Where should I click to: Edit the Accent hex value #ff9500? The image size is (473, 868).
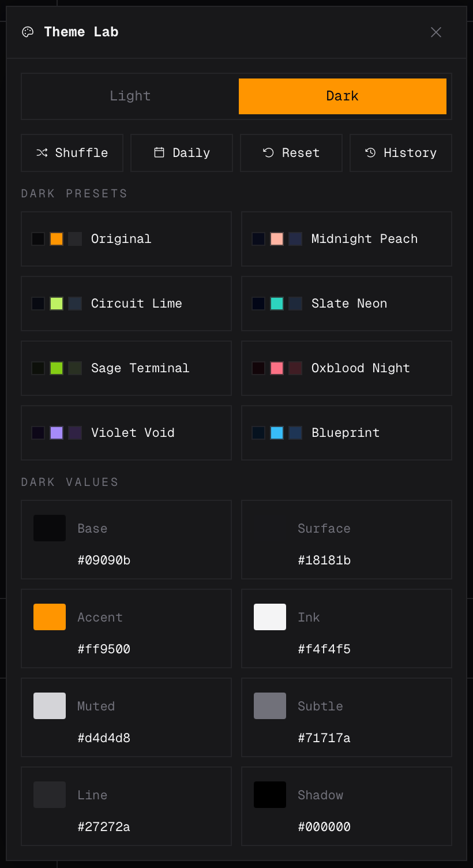pos(104,649)
